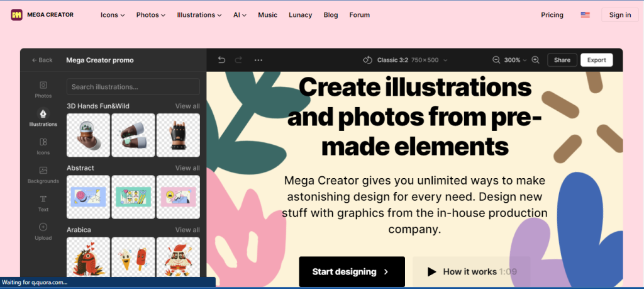Select the blue Abstract illustration thumbnail

pyautogui.click(x=88, y=197)
